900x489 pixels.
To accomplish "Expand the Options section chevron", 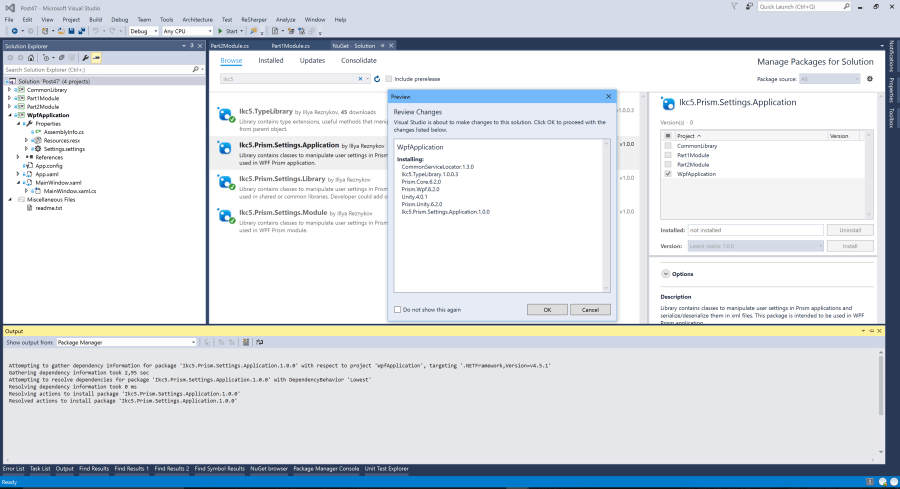I will [x=665, y=274].
